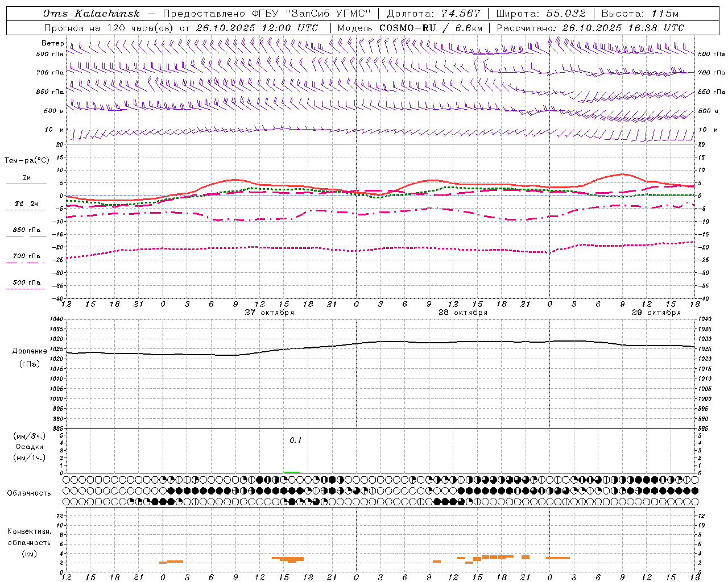The height and width of the screenshot is (582, 728).
Task: Select the date label 27 октября
Action: pyautogui.click(x=269, y=313)
